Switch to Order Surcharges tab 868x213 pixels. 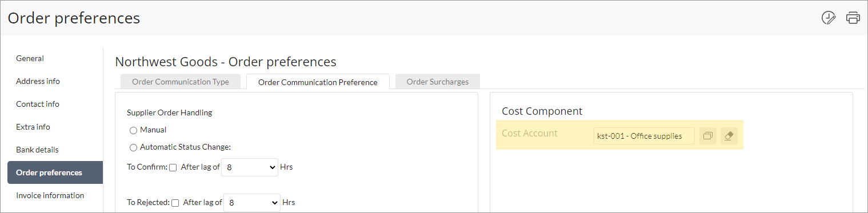pos(438,82)
